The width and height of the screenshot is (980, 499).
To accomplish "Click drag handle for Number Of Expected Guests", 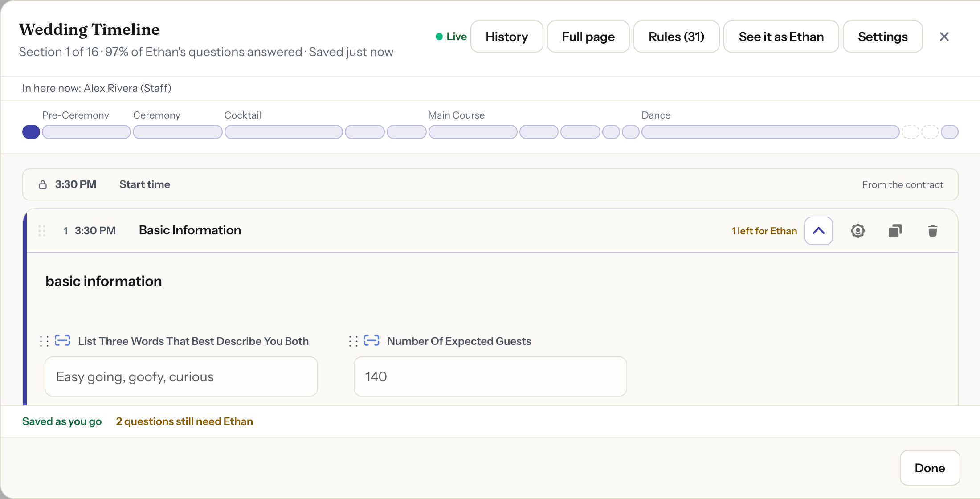I will click(x=353, y=341).
